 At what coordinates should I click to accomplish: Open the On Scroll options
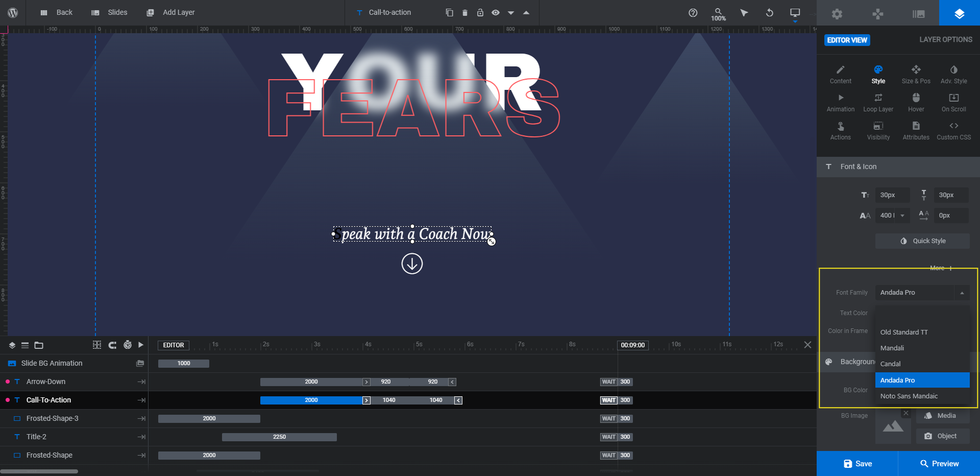pyautogui.click(x=954, y=103)
